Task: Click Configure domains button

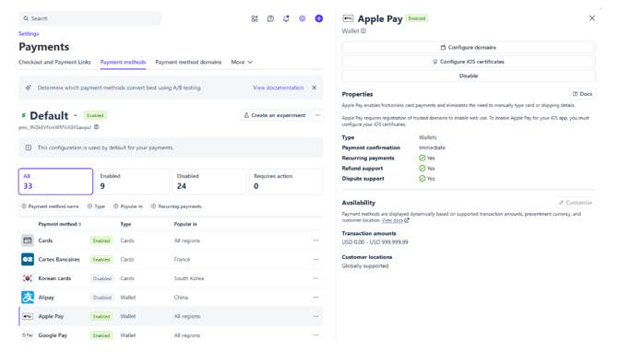Action: [469, 47]
